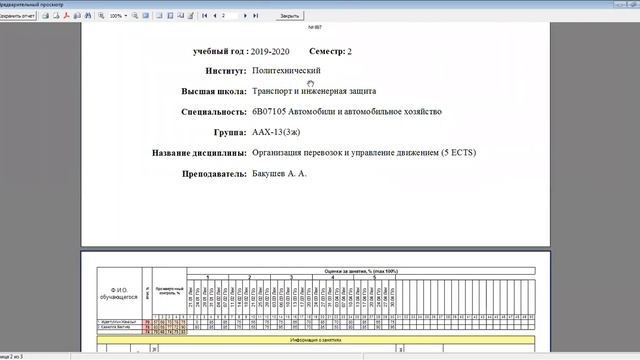This screenshot has width=640, height=360.
Task: Go to the next page arrow
Action: (245, 16)
